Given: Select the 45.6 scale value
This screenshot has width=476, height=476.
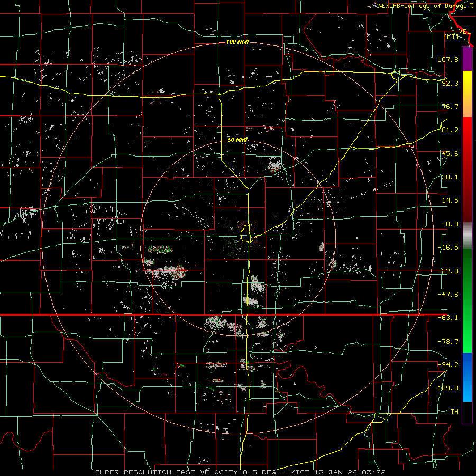Looking at the screenshot, I should (x=450, y=153).
